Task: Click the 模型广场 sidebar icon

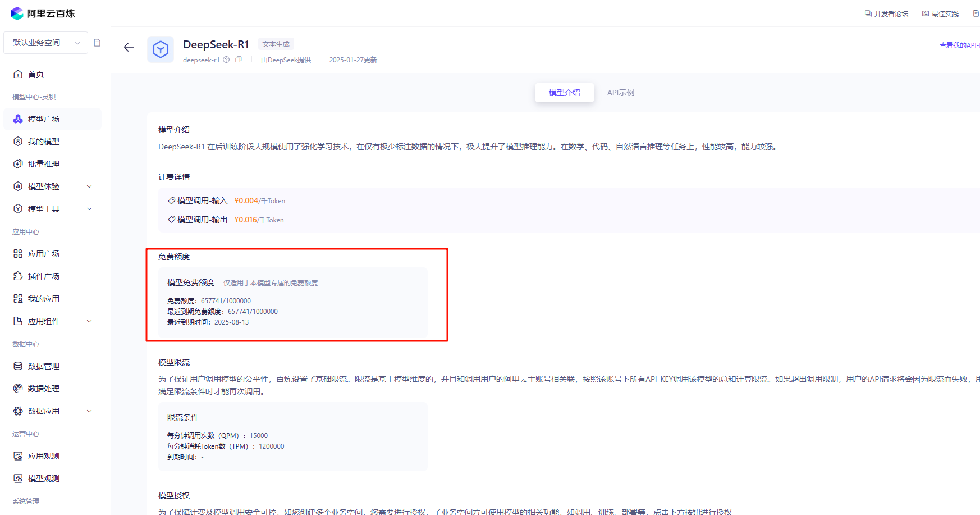Action: (x=18, y=119)
